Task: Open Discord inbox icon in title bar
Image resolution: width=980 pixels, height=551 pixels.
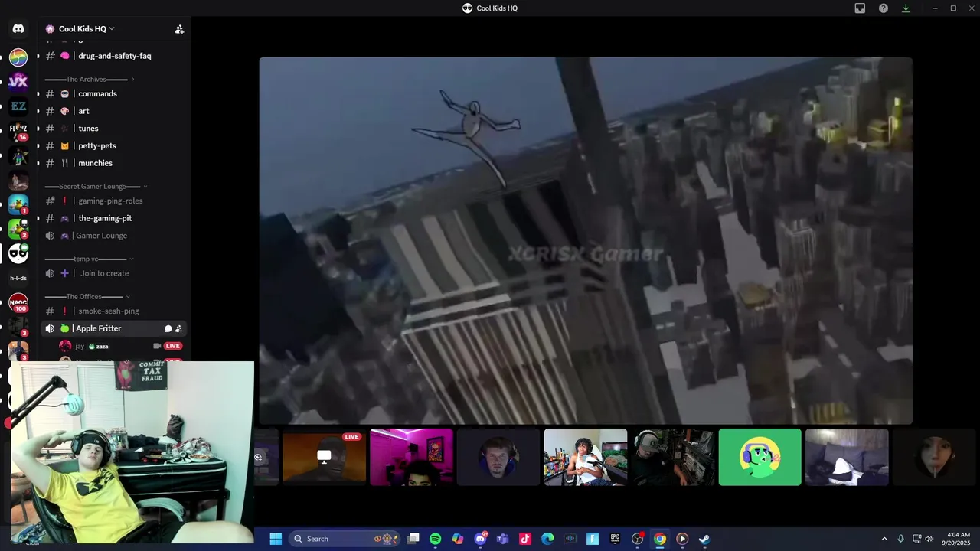Action: coord(860,8)
